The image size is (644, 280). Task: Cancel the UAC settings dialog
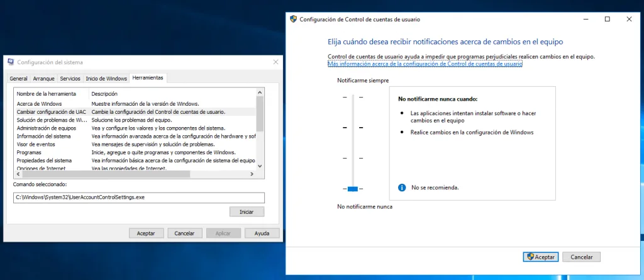click(581, 257)
